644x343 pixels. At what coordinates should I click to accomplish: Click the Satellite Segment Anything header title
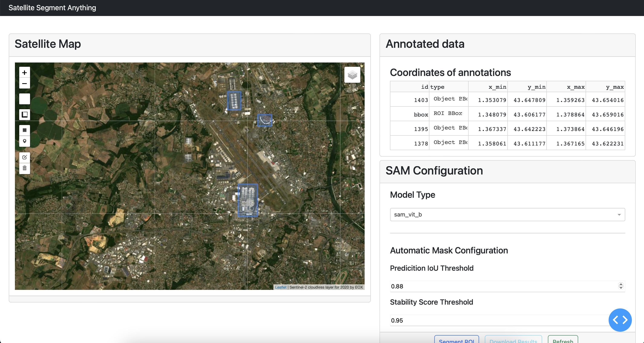[52, 8]
